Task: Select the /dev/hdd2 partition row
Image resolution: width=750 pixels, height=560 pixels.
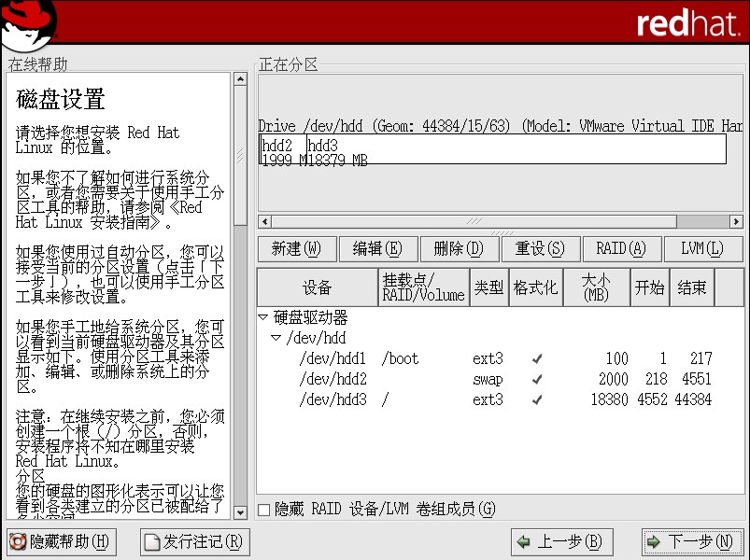Action: [x=500, y=379]
